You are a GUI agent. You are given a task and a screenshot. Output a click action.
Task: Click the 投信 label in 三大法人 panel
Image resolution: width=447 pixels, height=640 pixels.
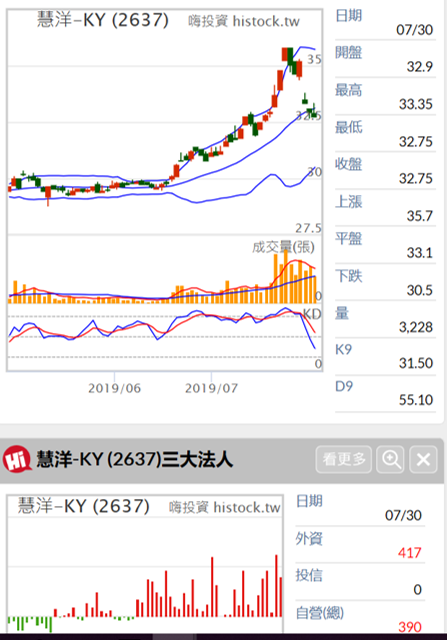tap(309, 576)
